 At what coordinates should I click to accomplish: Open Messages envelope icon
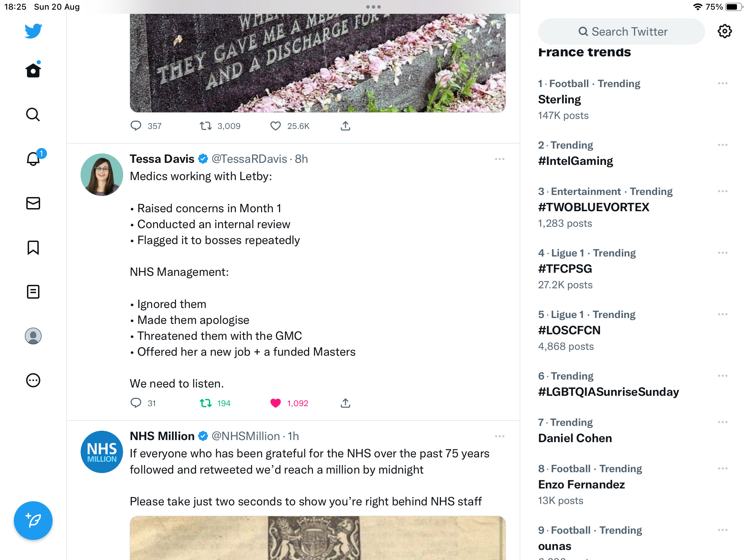click(33, 203)
